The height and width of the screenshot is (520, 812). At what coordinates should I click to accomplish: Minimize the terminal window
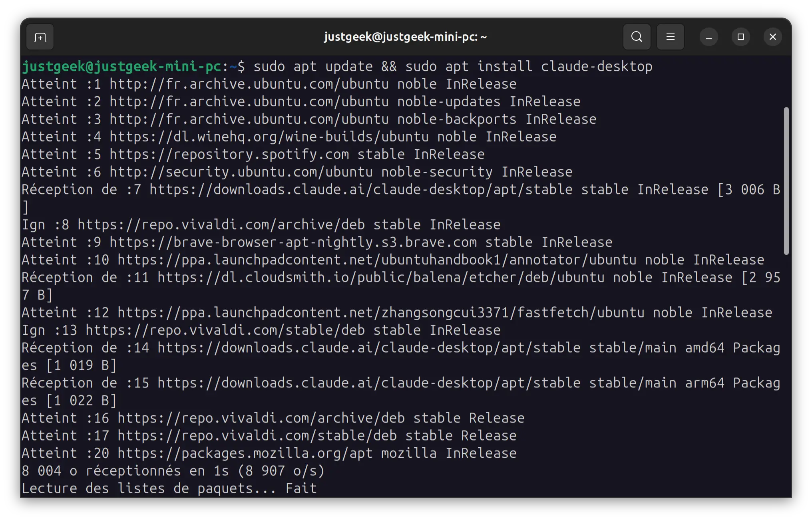click(709, 37)
